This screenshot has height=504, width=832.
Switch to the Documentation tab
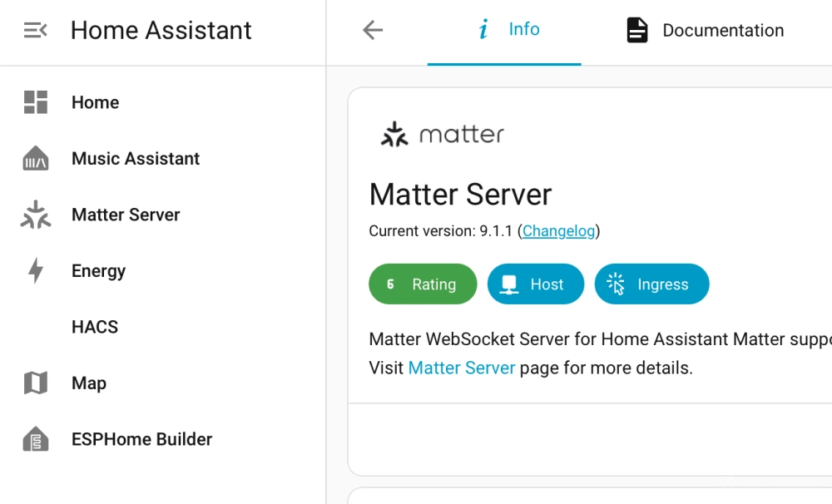[x=706, y=32]
